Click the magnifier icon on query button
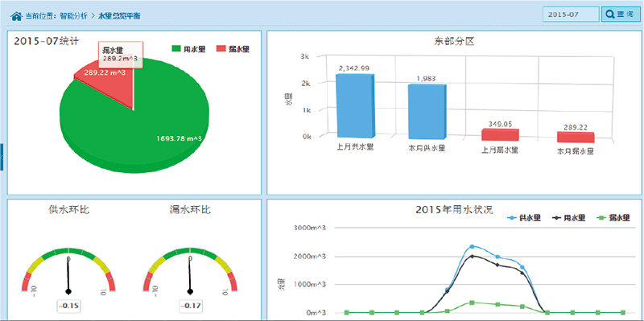Screen dimensions: 644x321 [x=609, y=14]
